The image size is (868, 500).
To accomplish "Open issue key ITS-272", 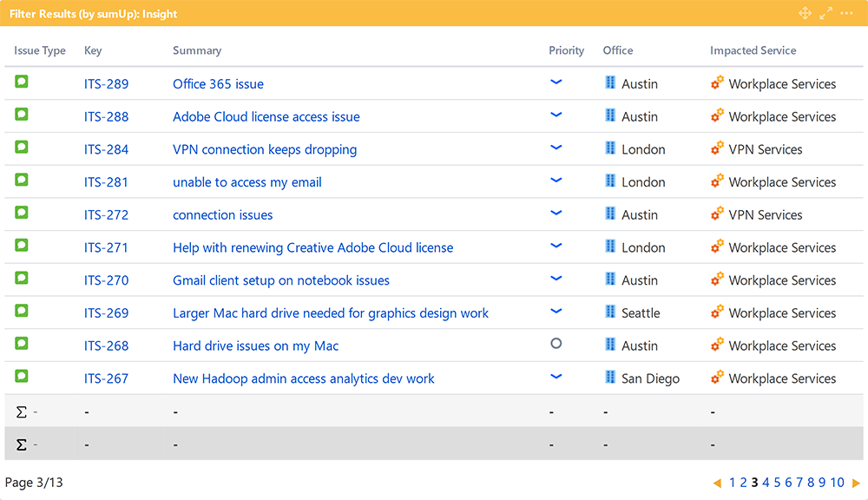I will click(x=106, y=215).
